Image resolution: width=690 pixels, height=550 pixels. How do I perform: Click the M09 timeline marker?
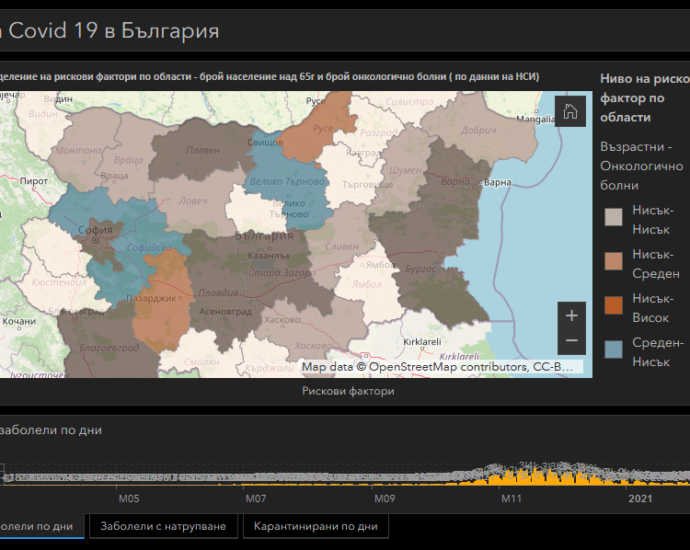[x=385, y=499]
